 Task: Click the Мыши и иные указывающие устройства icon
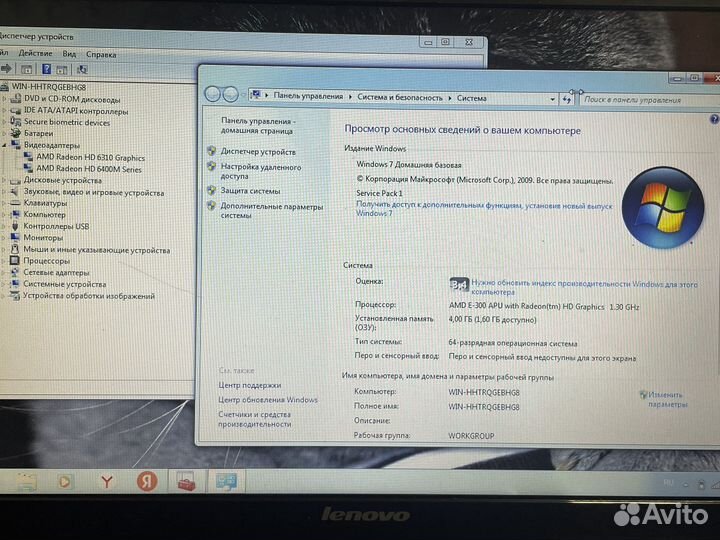pyautogui.click(x=15, y=249)
